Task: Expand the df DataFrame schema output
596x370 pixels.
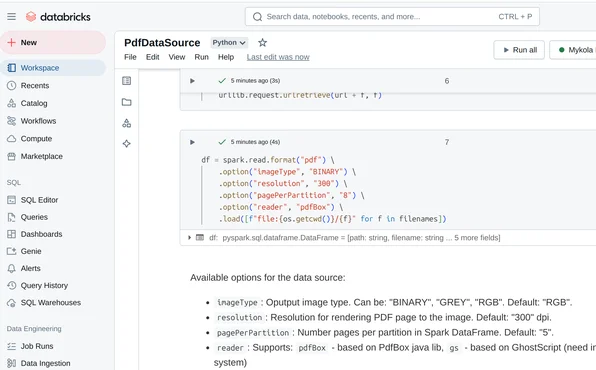Action: pyautogui.click(x=189, y=238)
